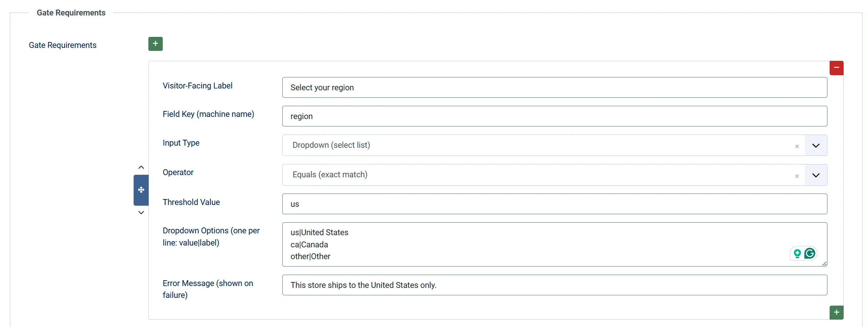Click the Threshold Value input containing us

555,204
